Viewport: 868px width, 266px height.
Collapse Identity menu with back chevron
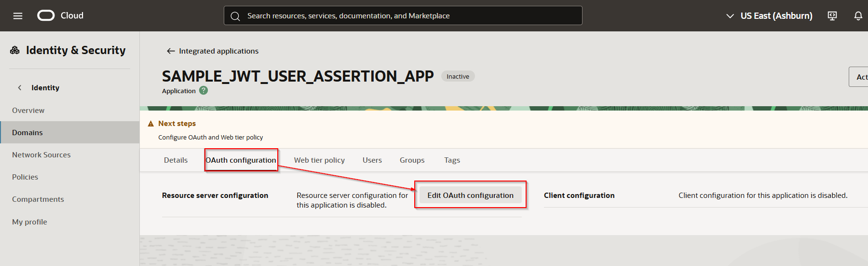(20, 88)
